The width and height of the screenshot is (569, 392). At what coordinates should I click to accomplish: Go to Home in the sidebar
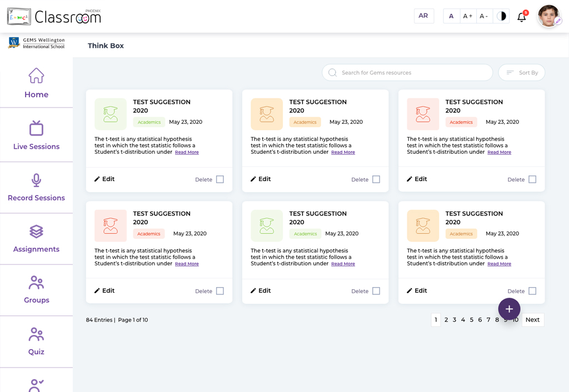pos(36,83)
